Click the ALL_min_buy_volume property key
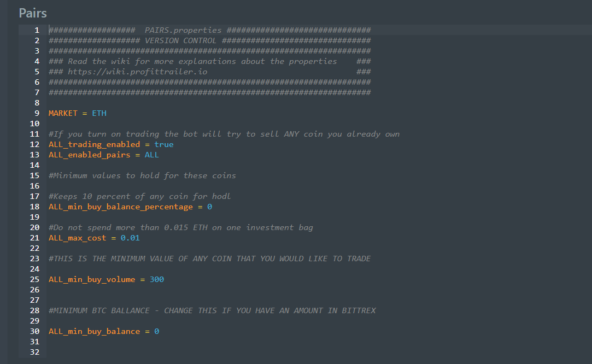Image resolution: width=592 pixels, height=364 pixels. click(91, 279)
